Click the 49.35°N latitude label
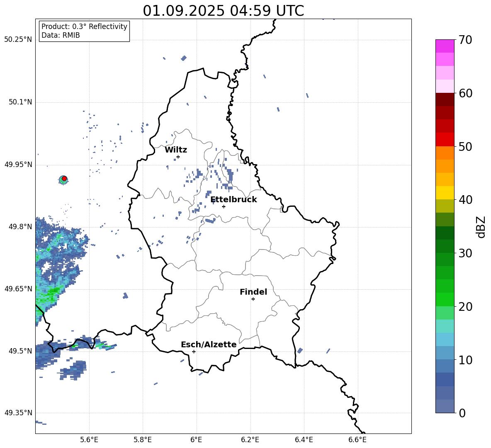 click(x=18, y=413)
